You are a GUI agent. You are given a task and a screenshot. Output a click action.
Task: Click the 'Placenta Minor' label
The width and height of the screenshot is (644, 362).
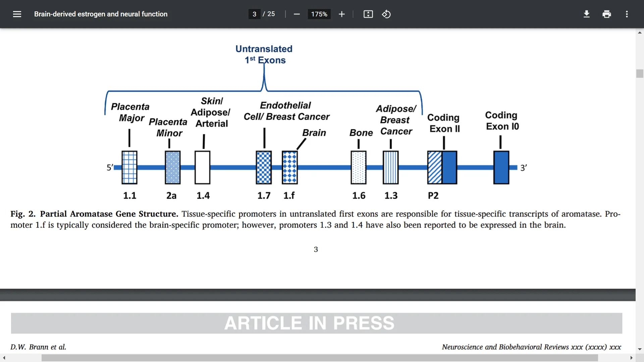(168, 127)
